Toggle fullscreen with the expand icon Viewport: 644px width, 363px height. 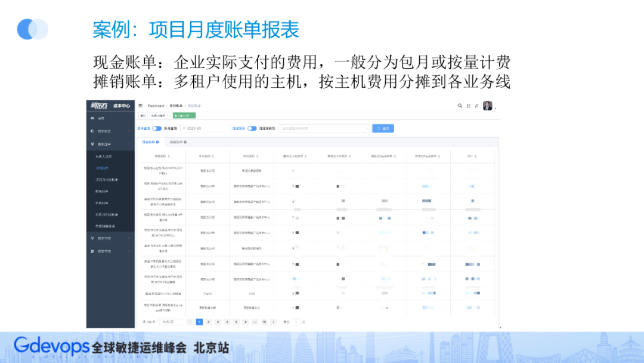point(468,106)
